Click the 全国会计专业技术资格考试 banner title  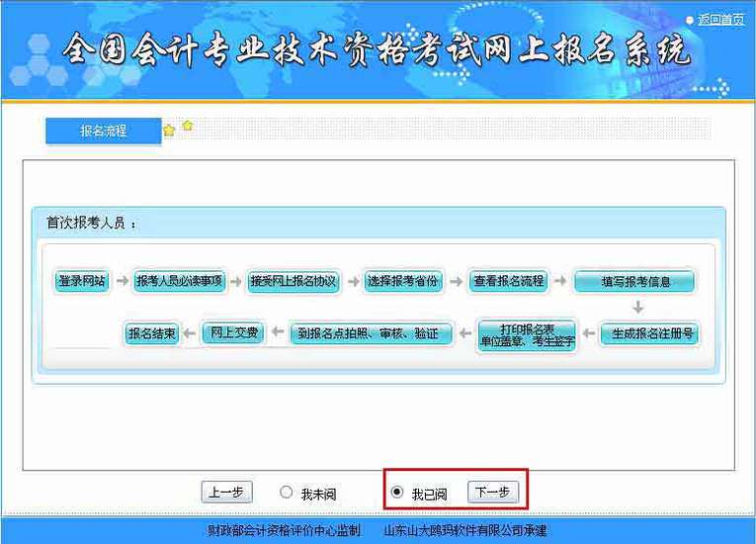[x=377, y=51]
